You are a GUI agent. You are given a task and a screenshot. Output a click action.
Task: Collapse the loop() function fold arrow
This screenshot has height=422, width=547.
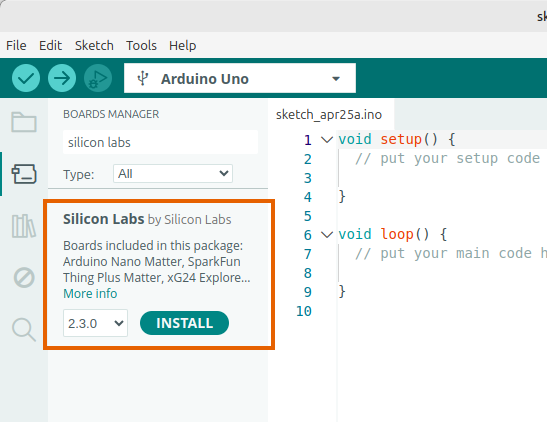pos(327,235)
